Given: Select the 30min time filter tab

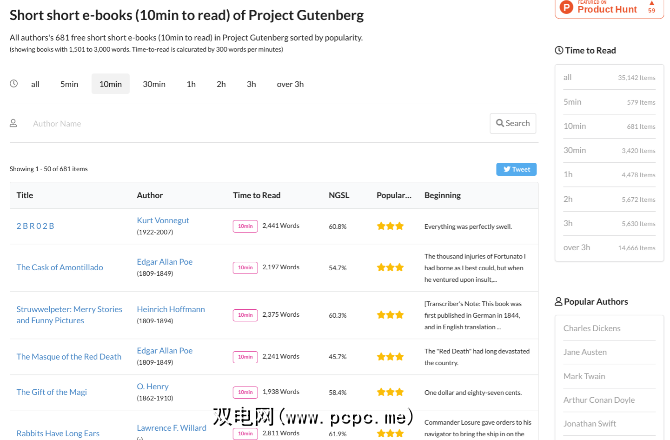Looking at the screenshot, I should coord(154,84).
